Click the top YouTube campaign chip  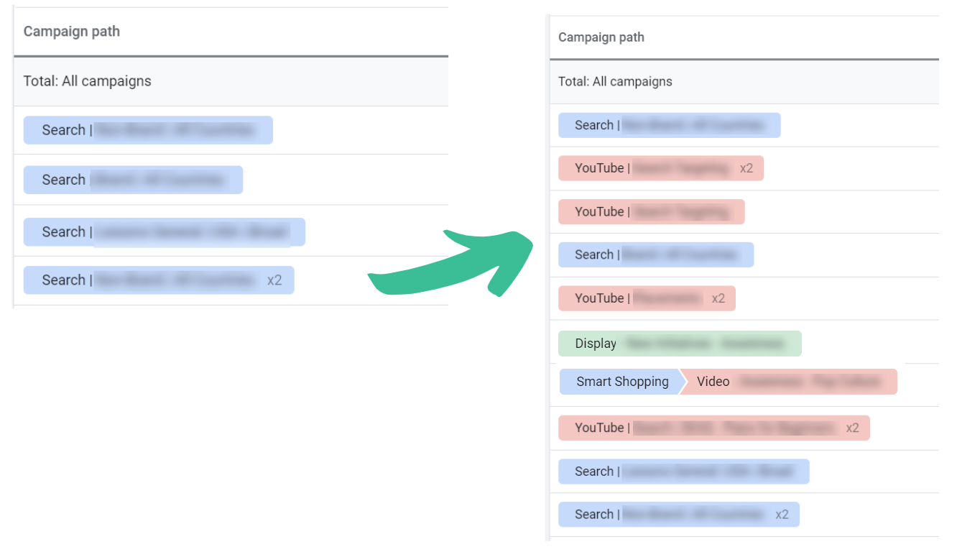pyautogui.click(x=660, y=167)
